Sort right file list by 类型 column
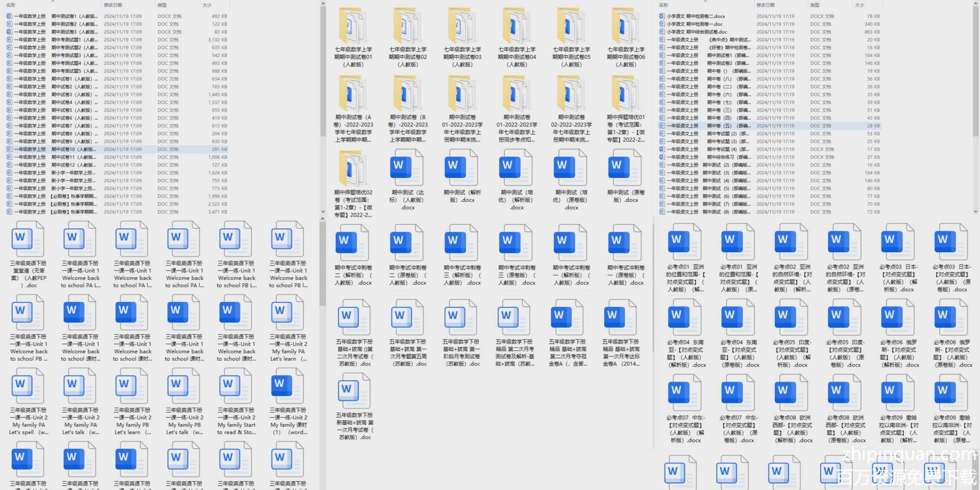Image resolution: width=980 pixels, height=490 pixels. [814, 5]
